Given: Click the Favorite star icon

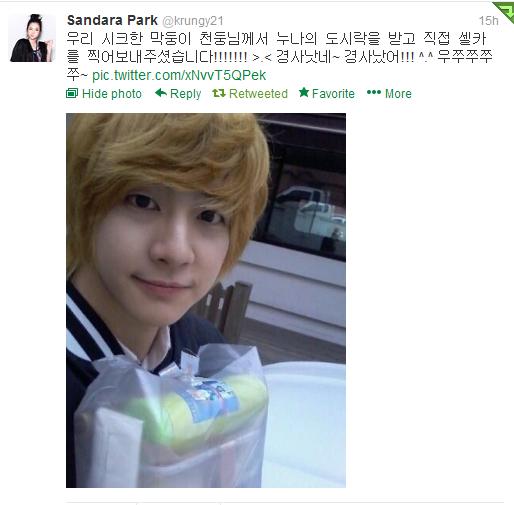Looking at the screenshot, I should [x=304, y=92].
